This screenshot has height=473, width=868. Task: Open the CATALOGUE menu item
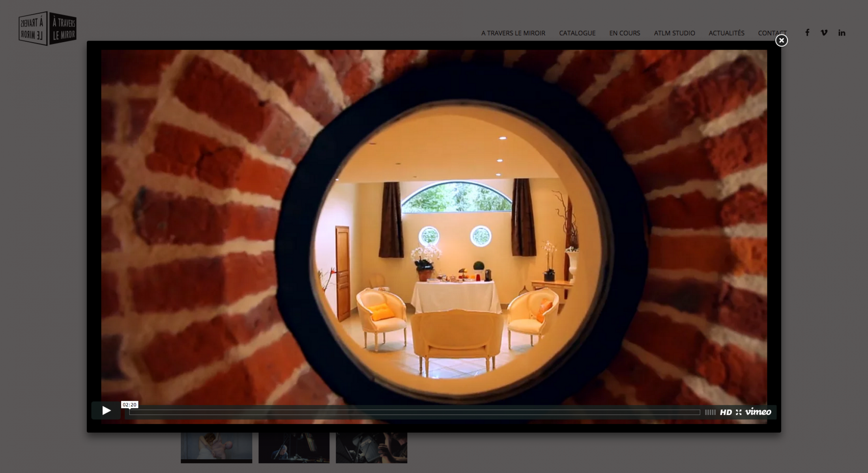tap(577, 33)
